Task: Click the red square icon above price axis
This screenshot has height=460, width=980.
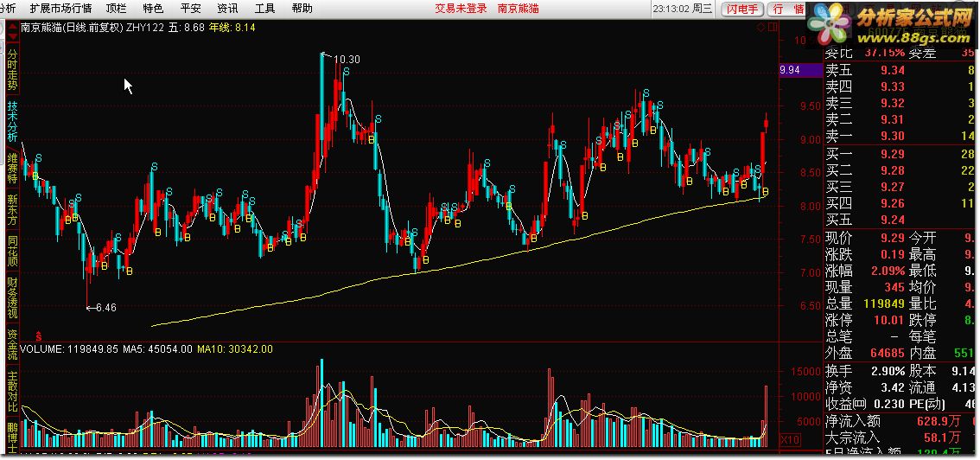Action: 773,27
